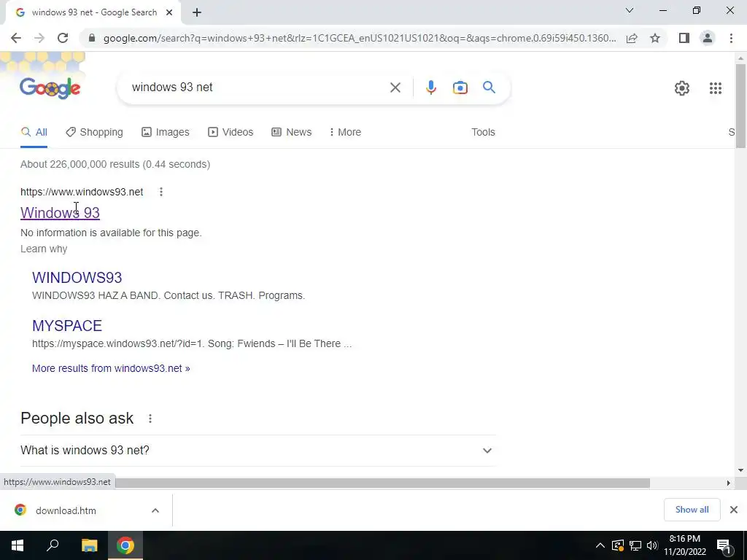Expand the What is windows 93 net question
This screenshot has height=560, width=747.
pos(258,451)
